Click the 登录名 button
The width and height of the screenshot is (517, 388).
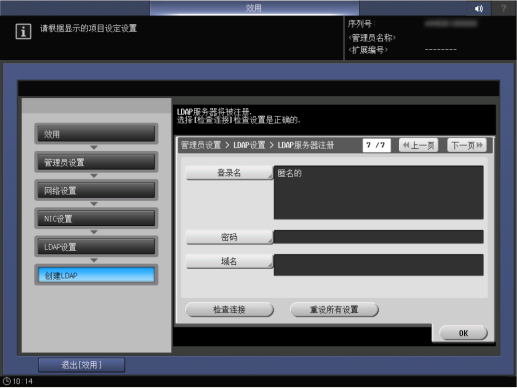click(229, 173)
